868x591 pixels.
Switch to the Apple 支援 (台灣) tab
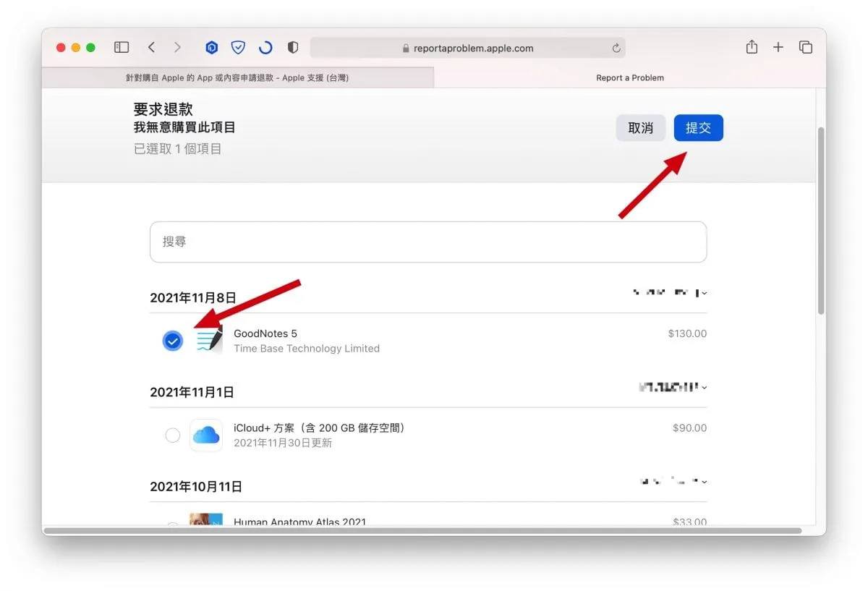[237, 77]
